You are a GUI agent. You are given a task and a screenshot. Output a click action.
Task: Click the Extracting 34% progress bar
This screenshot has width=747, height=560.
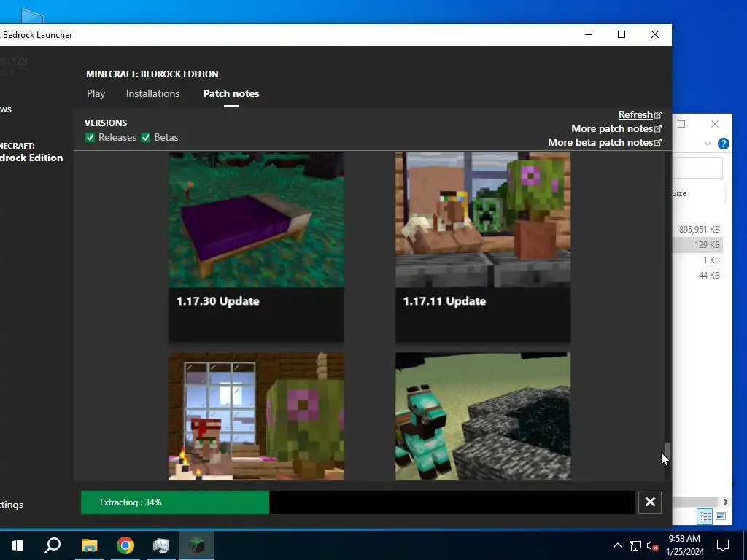coord(357,502)
